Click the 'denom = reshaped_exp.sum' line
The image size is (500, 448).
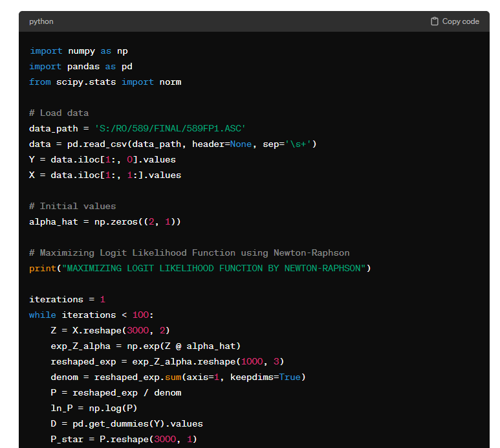point(178,377)
